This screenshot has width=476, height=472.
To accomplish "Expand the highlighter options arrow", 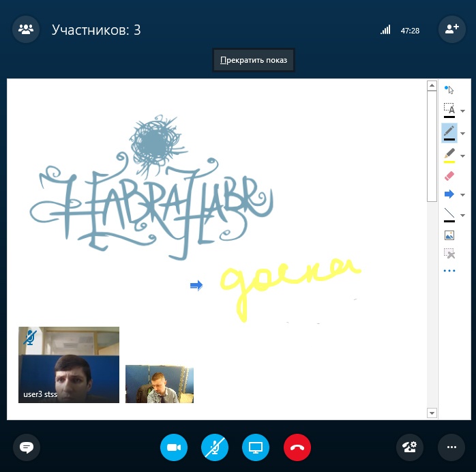I will click(x=462, y=156).
